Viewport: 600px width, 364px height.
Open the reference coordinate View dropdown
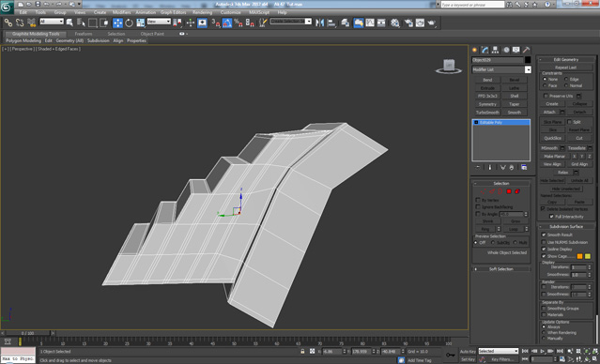coord(159,22)
